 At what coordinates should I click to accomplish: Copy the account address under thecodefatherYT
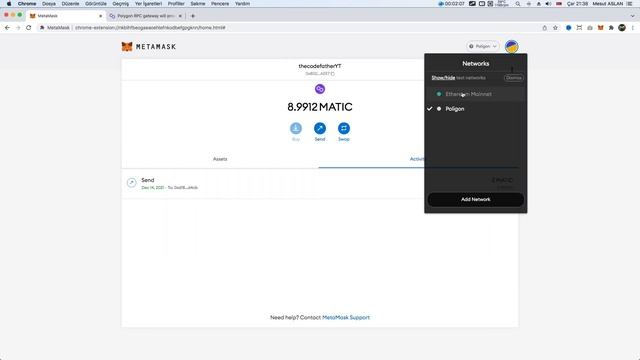pyautogui.click(x=320, y=74)
